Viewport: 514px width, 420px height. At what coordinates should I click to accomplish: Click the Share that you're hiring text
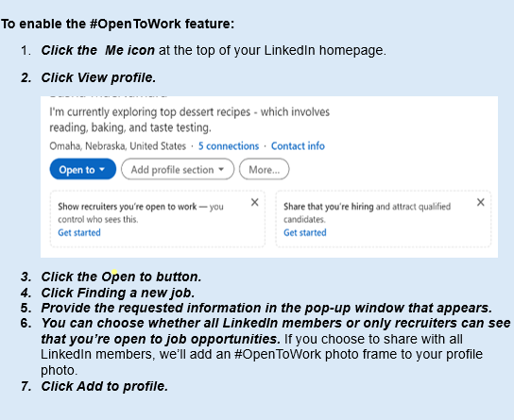point(329,207)
